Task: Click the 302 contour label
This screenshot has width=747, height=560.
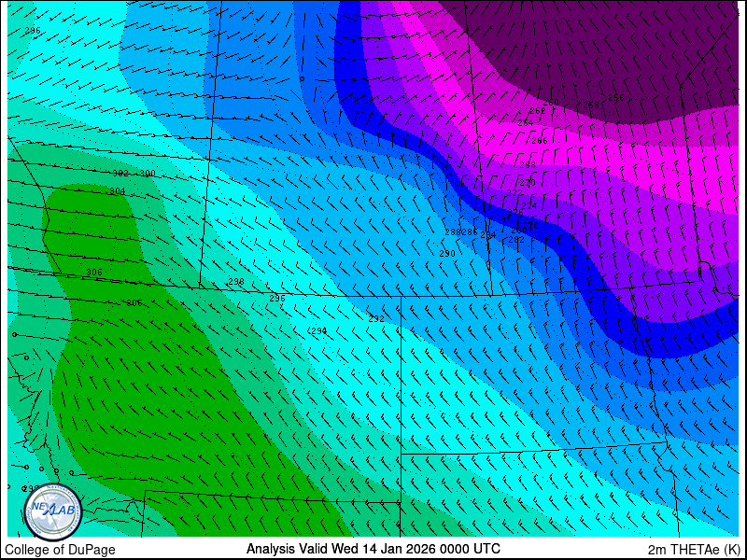Action: (120, 174)
